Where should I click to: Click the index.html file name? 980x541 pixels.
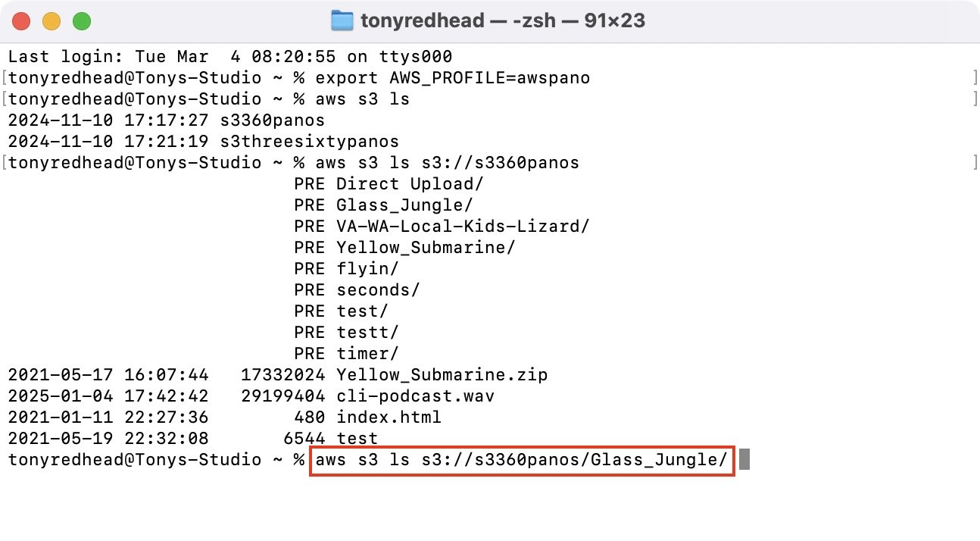(389, 417)
